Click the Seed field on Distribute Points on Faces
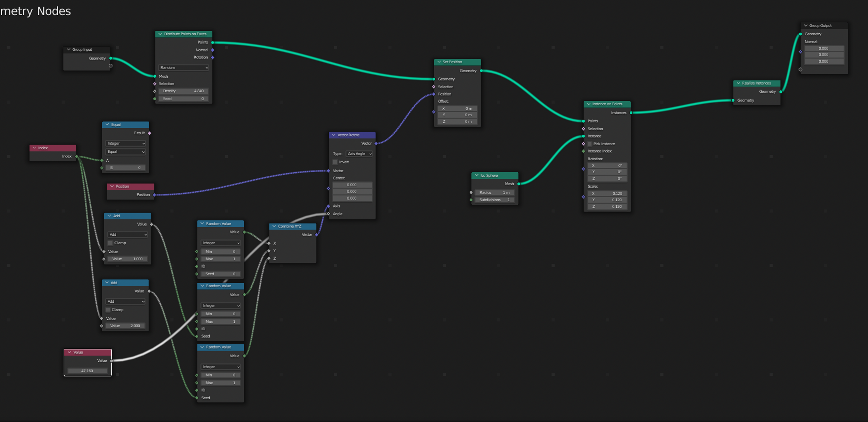 (184, 99)
